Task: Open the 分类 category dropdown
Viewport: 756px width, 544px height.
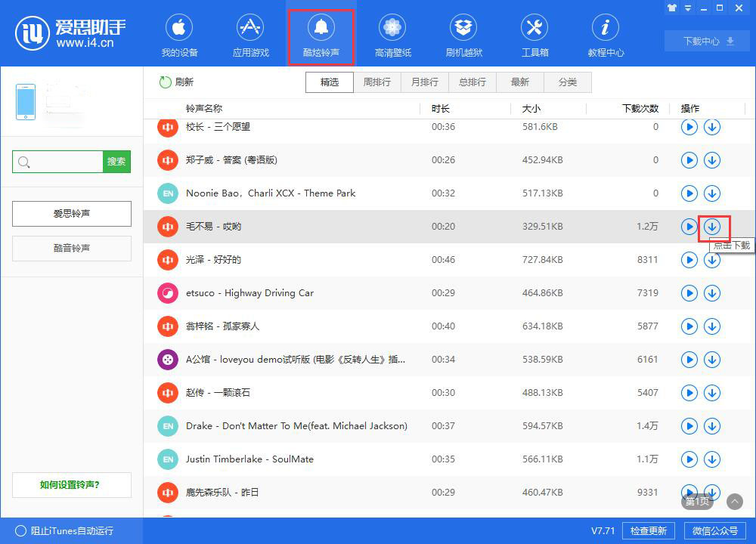Action: tap(567, 82)
